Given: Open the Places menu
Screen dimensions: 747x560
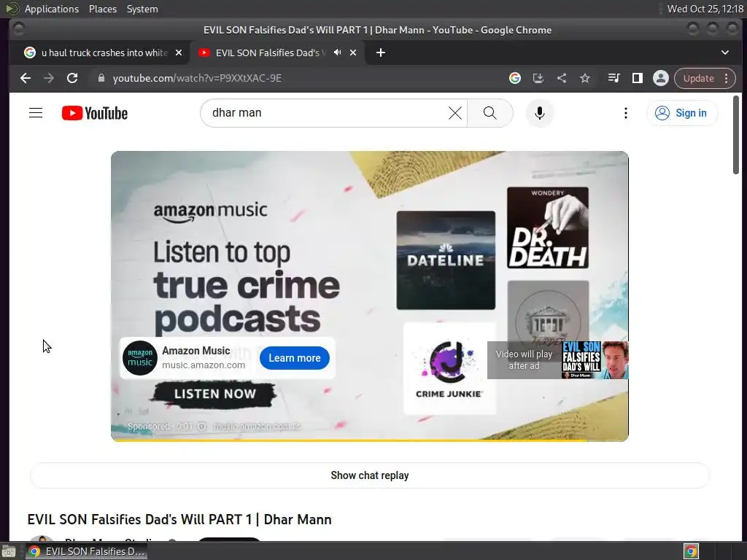Looking at the screenshot, I should (x=102, y=9).
